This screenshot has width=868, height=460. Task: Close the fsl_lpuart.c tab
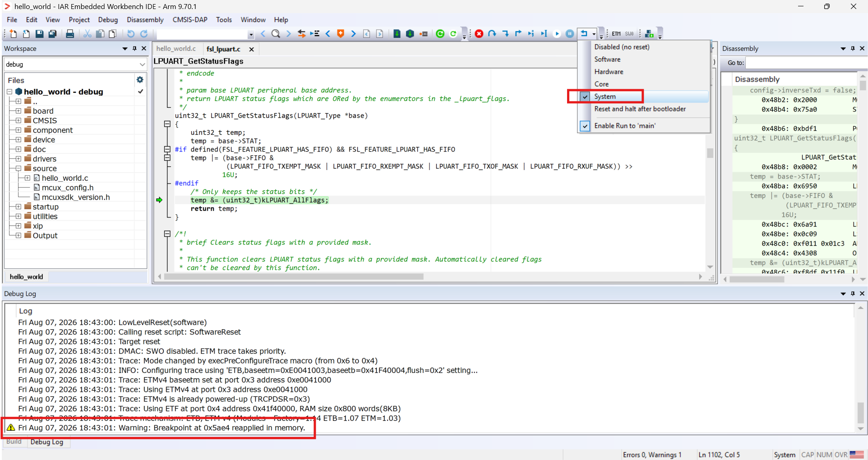pos(252,49)
